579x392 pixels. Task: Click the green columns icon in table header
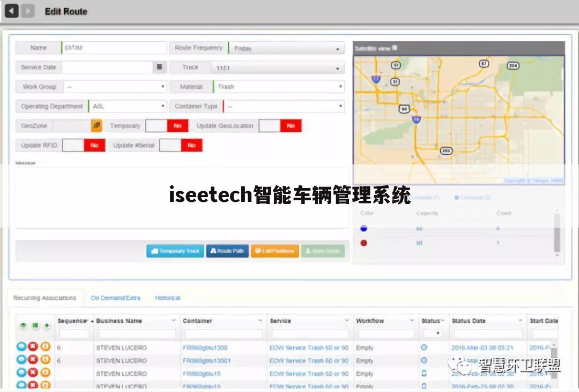coord(35,325)
